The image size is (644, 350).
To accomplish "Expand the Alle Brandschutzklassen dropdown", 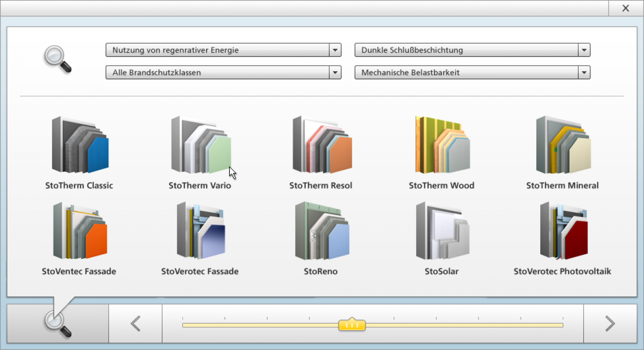I will (x=335, y=72).
